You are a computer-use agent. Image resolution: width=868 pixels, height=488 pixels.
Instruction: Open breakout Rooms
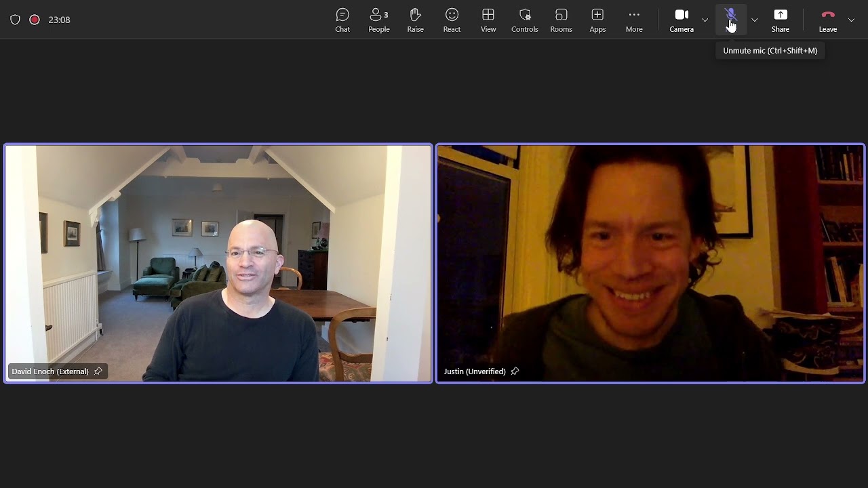tap(561, 20)
